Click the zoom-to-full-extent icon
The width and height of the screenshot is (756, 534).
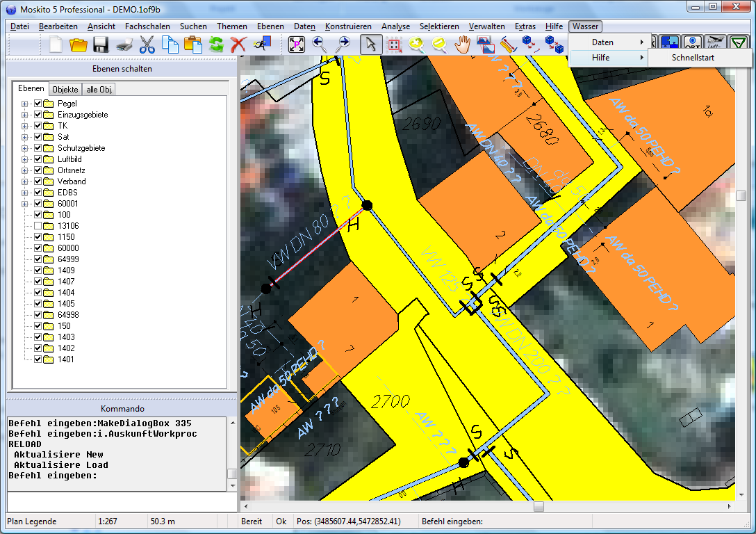(297, 45)
